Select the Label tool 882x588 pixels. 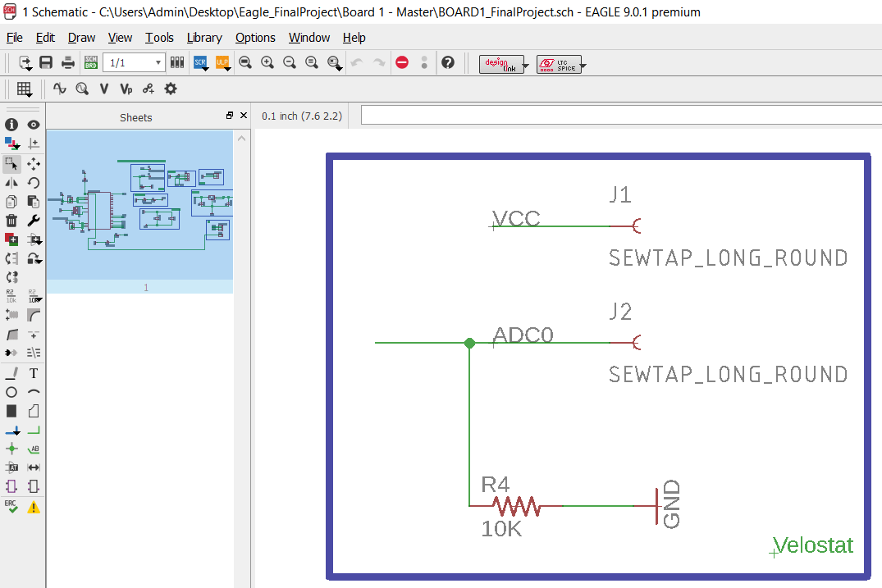pos(34,449)
